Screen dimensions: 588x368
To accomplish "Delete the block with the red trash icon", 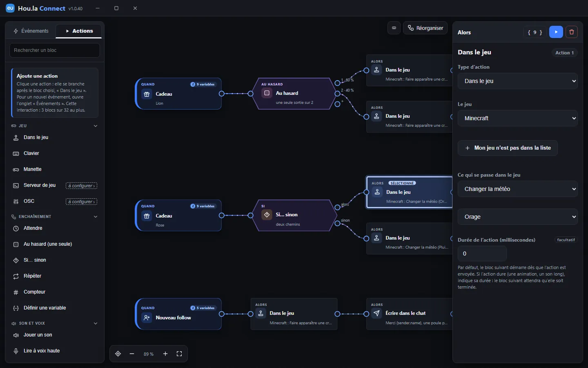I will 571,32.
